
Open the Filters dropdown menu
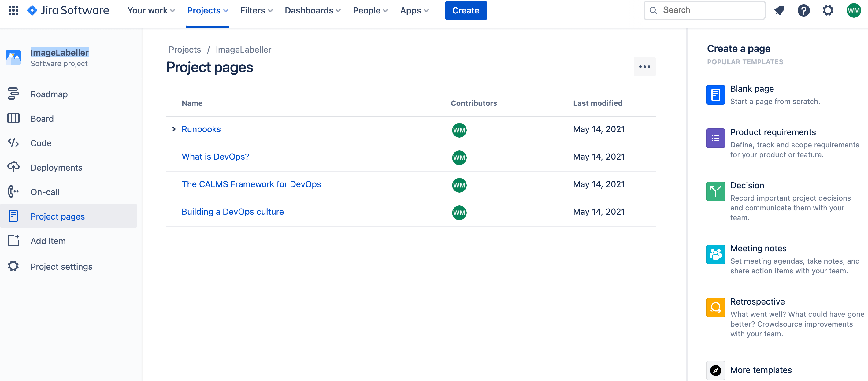coord(255,10)
